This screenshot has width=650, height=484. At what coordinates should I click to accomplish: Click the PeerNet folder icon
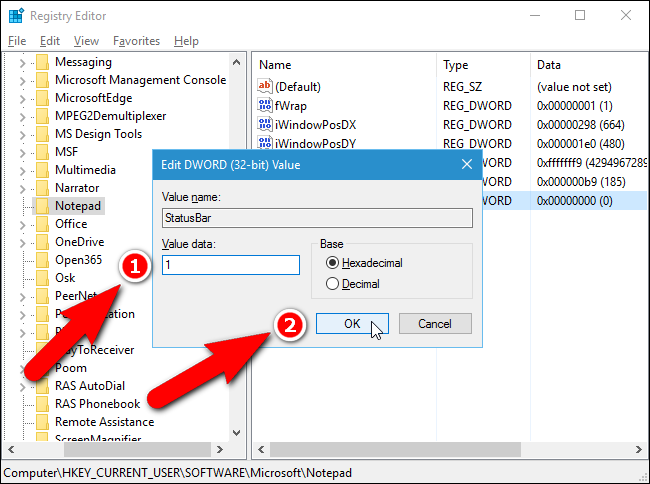(x=42, y=296)
